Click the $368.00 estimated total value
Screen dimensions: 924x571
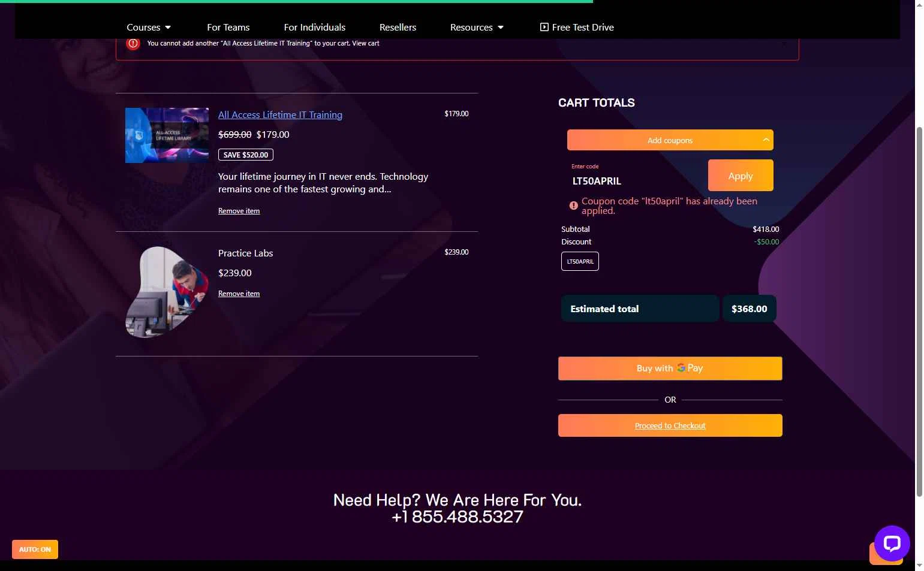point(749,309)
